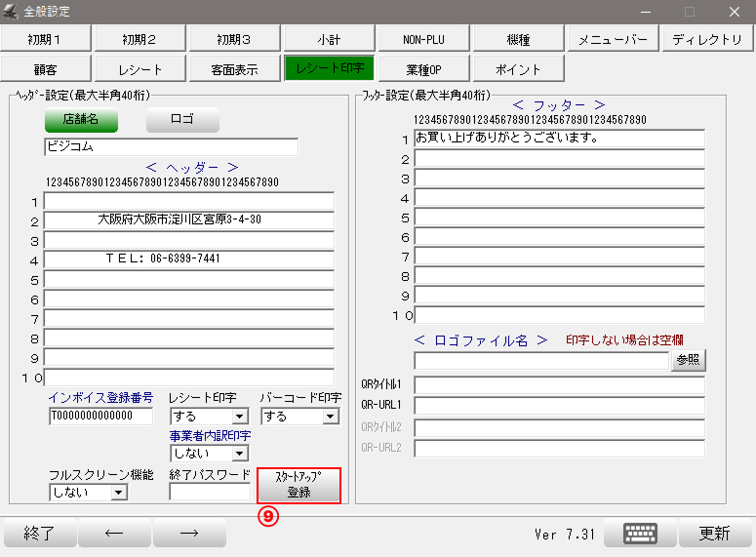Image resolution: width=756 pixels, height=557 pixels.
Task: Click the QR-URL1 input field
Action: click(x=559, y=405)
